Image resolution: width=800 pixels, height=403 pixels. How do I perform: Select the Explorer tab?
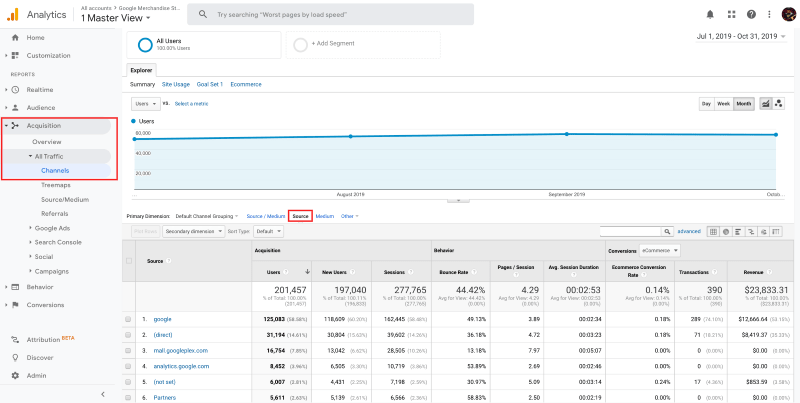(141, 70)
